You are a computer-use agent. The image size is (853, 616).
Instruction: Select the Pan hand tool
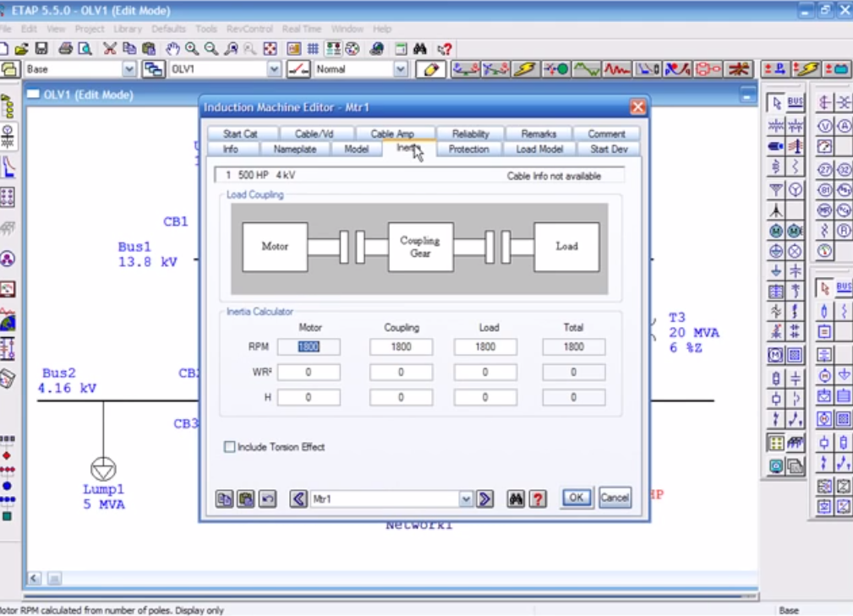[172, 49]
